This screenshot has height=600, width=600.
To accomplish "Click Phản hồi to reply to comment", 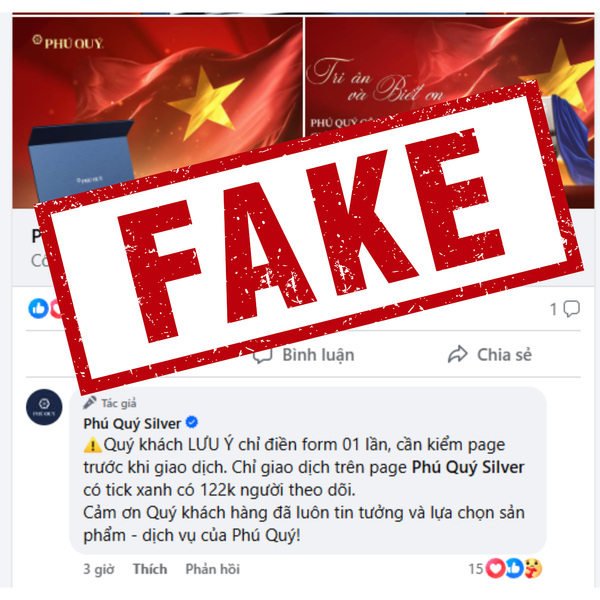I will [x=213, y=569].
